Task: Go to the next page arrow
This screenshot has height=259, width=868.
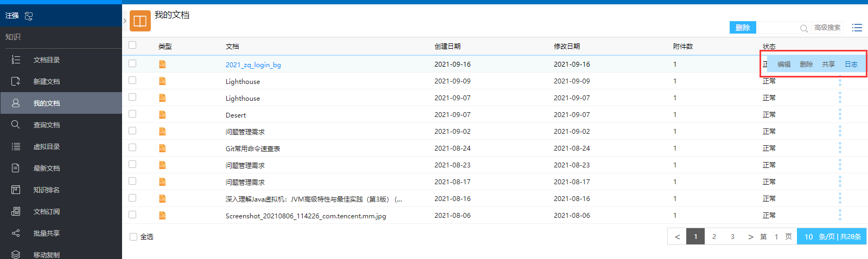Action: (x=751, y=237)
